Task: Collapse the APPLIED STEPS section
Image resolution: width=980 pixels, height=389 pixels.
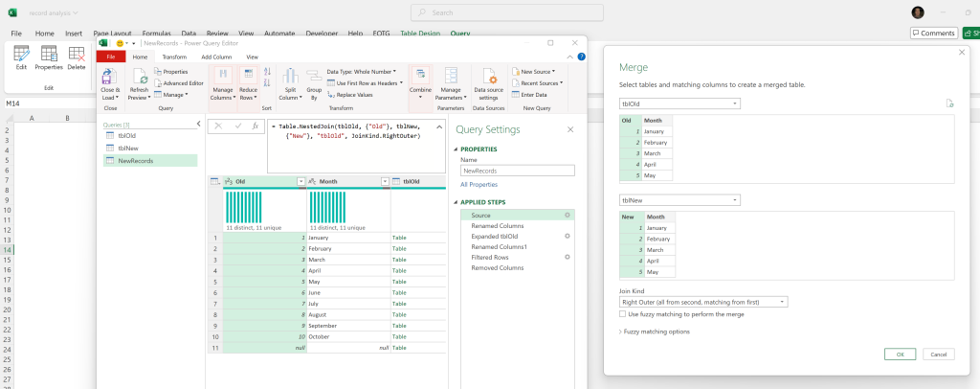Action: (x=457, y=202)
